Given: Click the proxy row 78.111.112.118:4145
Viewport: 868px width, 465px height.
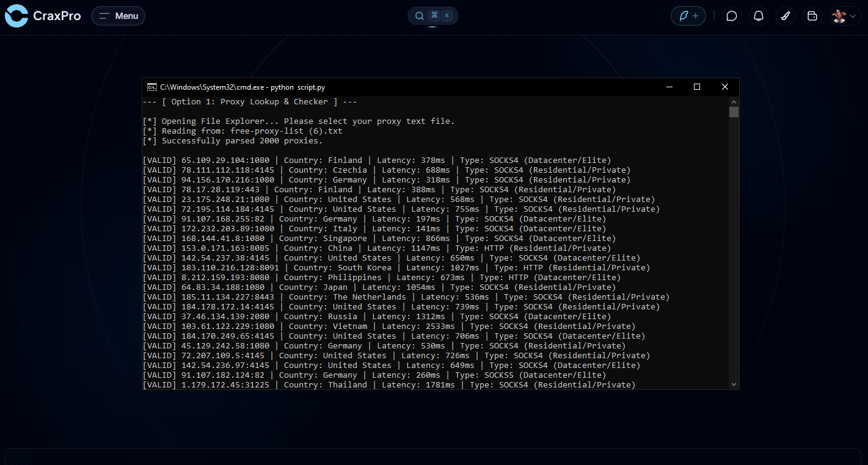Looking at the screenshot, I should tap(387, 170).
